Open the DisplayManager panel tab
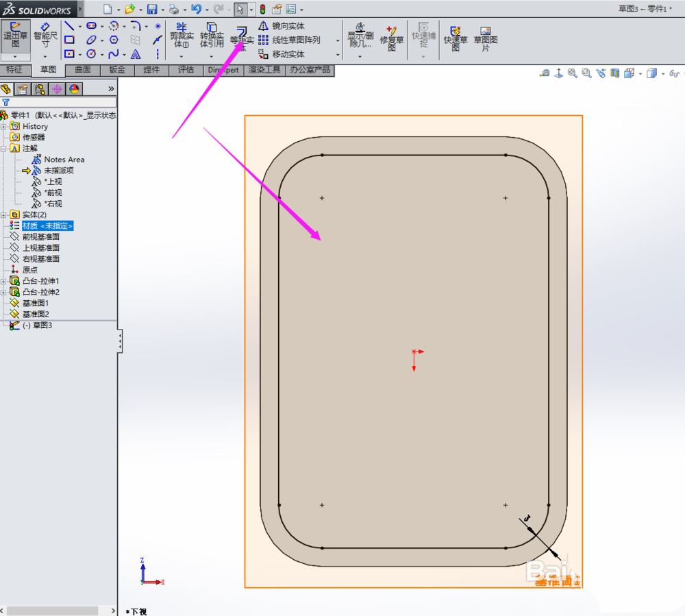The width and height of the screenshot is (685, 616). pos(75,89)
